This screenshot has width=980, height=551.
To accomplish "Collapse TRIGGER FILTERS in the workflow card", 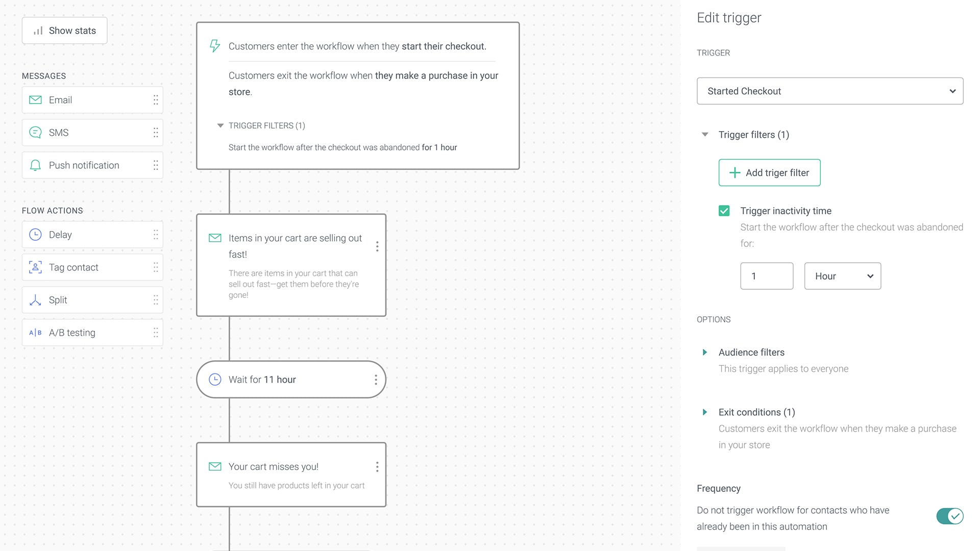I will pyautogui.click(x=220, y=126).
